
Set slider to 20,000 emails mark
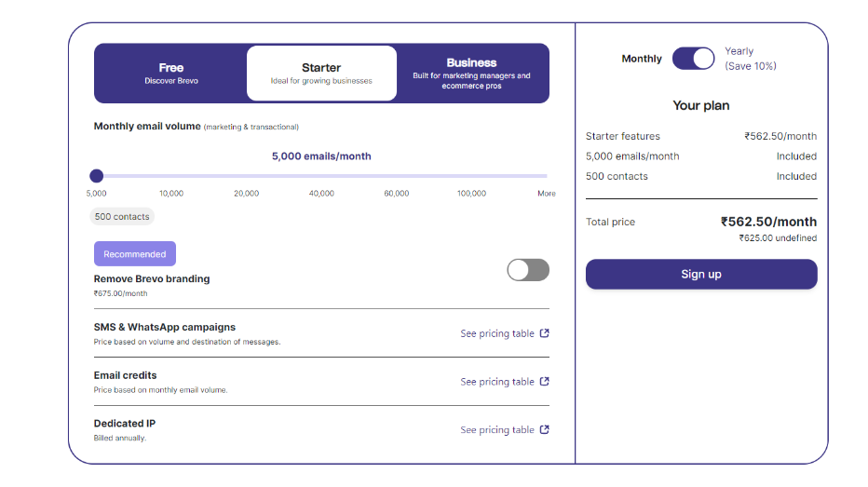pos(247,193)
